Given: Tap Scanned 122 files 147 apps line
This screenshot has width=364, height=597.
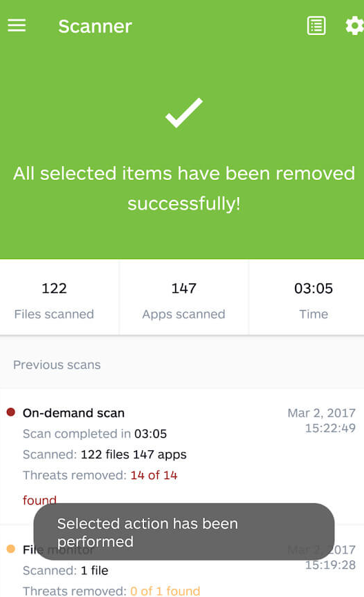Looking at the screenshot, I should (105, 454).
